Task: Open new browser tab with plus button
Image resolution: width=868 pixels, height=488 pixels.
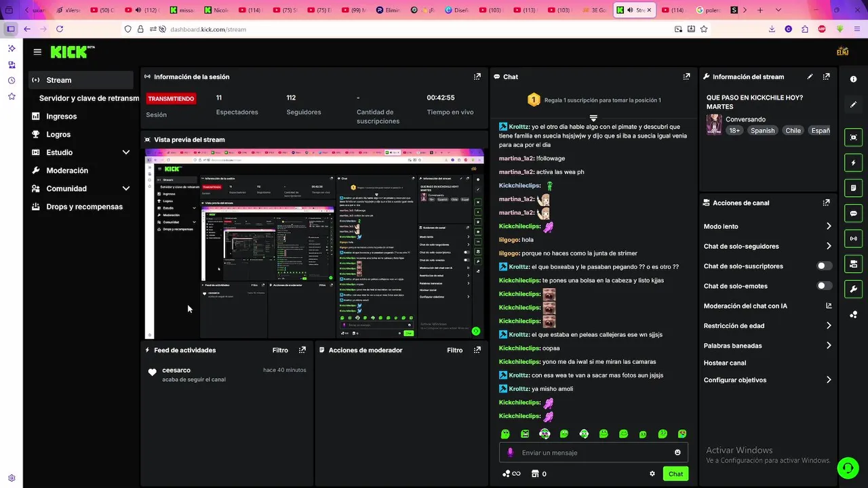Action: point(760,10)
